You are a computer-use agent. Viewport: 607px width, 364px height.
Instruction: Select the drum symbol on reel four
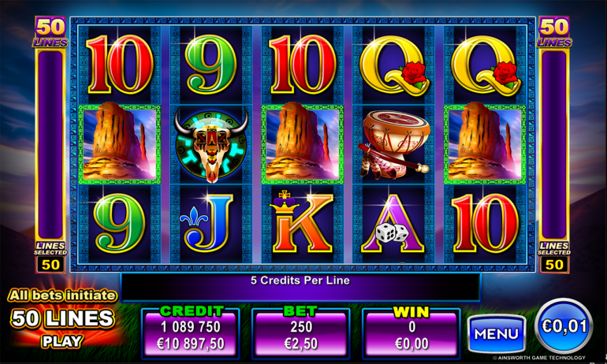pyautogui.click(x=395, y=145)
